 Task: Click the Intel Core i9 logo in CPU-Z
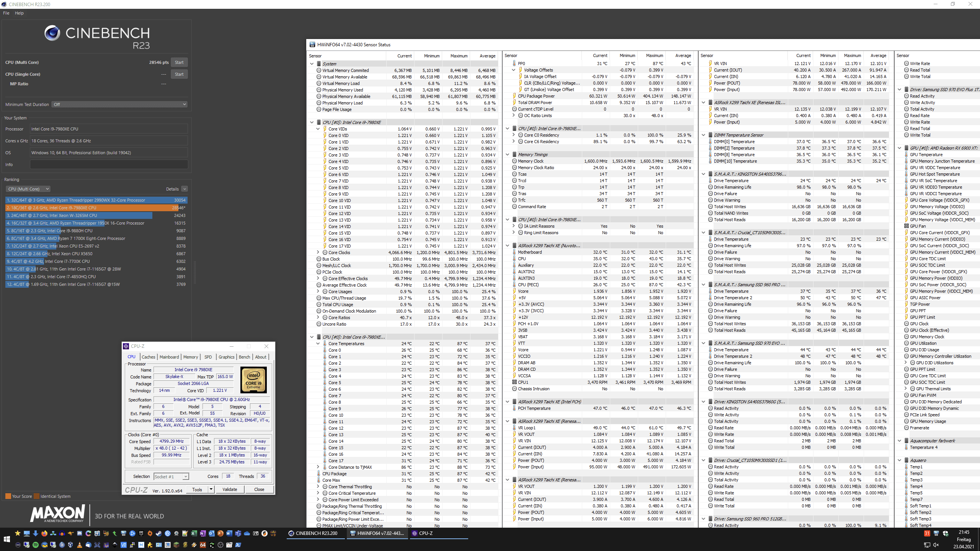point(253,380)
